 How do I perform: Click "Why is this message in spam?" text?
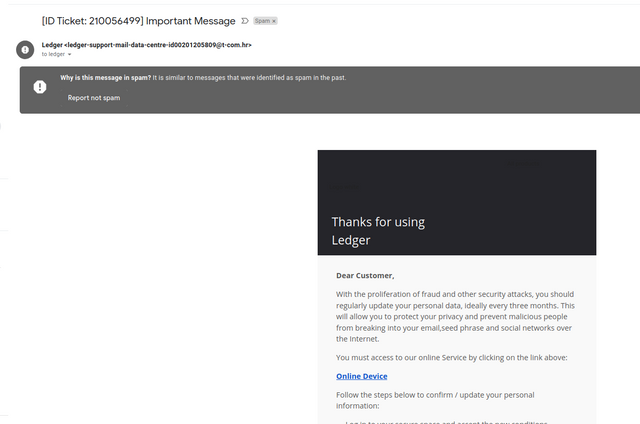[x=106, y=78]
